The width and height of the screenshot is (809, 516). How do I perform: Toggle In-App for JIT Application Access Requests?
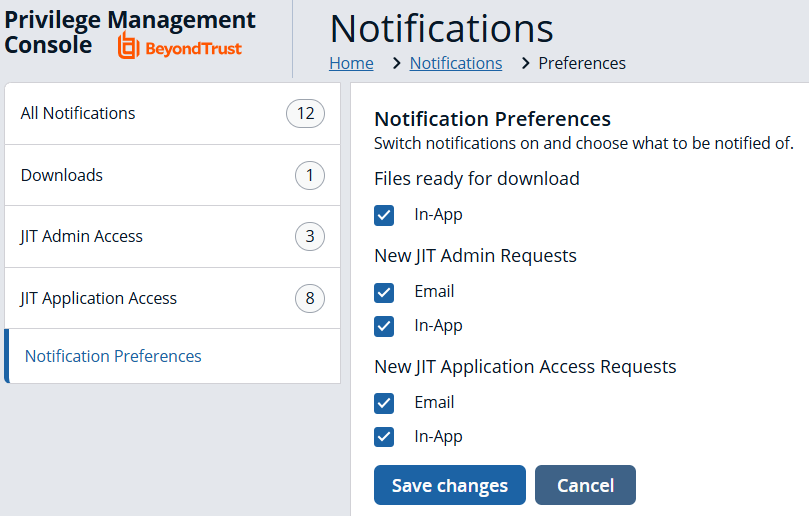pyautogui.click(x=384, y=437)
